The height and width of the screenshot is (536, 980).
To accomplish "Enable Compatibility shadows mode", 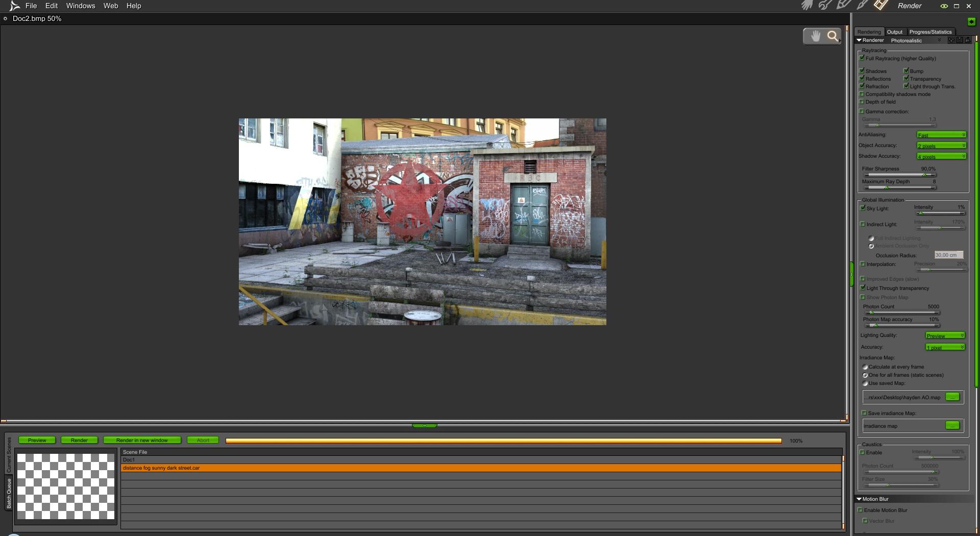I will click(x=862, y=94).
